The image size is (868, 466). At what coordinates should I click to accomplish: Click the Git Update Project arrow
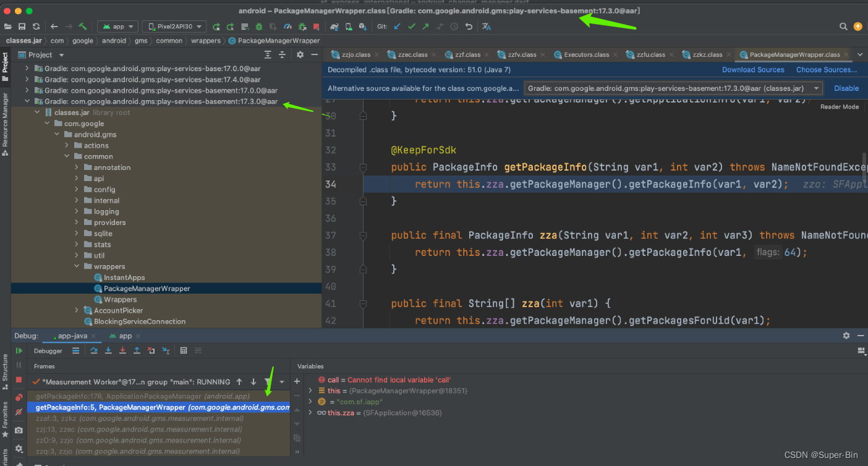[398, 27]
